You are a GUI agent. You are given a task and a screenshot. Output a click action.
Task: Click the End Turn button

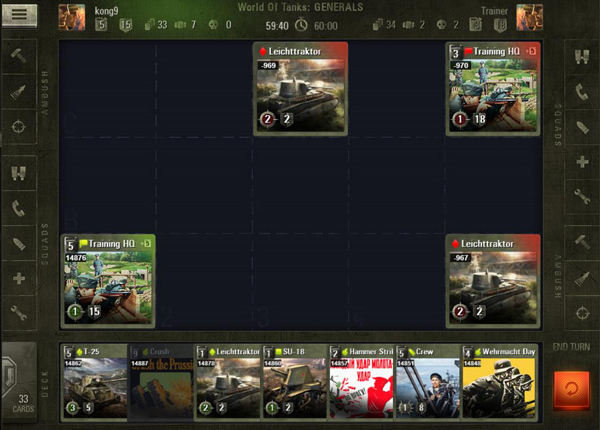coord(573,386)
